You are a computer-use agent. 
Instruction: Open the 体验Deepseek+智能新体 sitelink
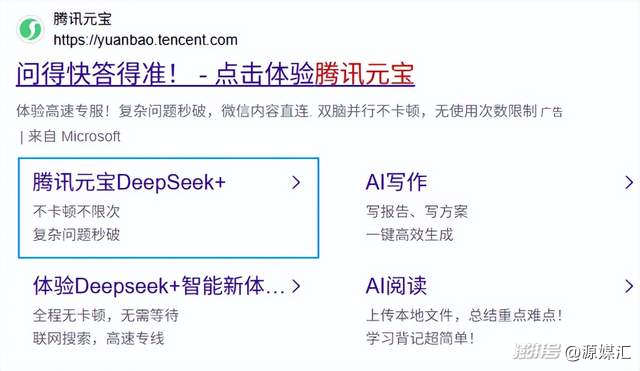159,286
